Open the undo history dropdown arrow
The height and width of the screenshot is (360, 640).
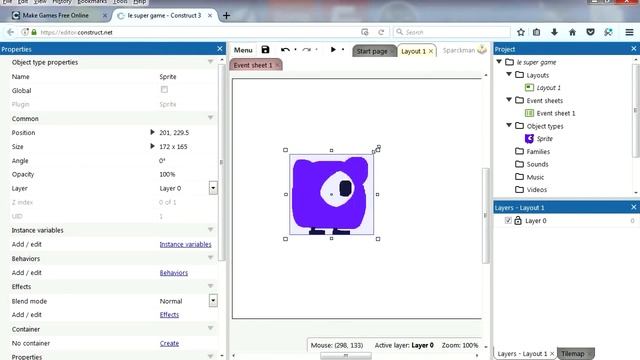coord(295,50)
